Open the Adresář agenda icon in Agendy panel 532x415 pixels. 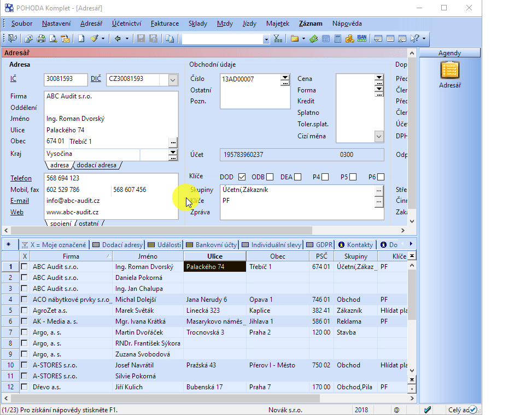450,71
